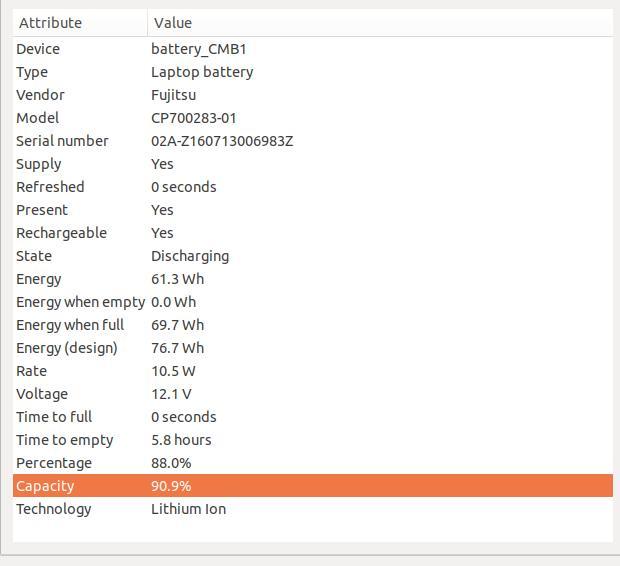Screen dimensions: 620x566
Task: Select the Supply attribute row
Action: pos(313,164)
